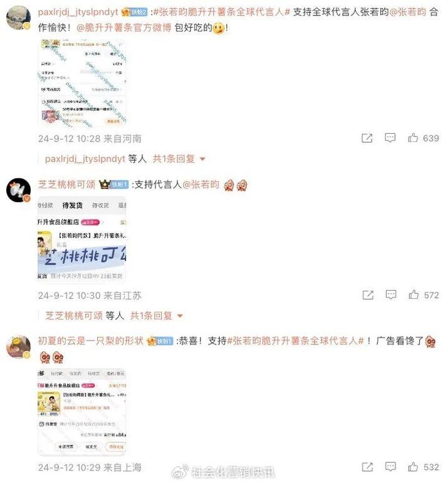This screenshot has width=448, height=484.
Task: Expand 共1条回复 under the paxlrjdj comment
Action: coord(179,159)
